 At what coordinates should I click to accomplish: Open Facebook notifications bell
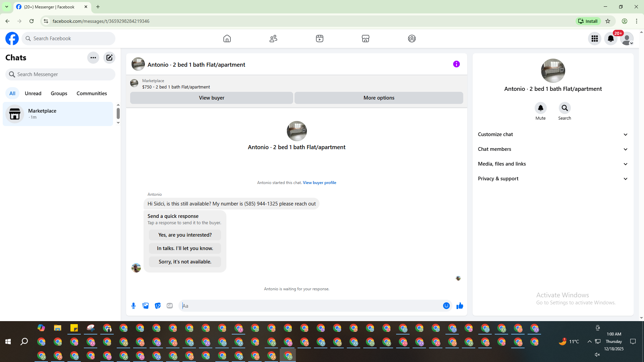pyautogui.click(x=610, y=39)
